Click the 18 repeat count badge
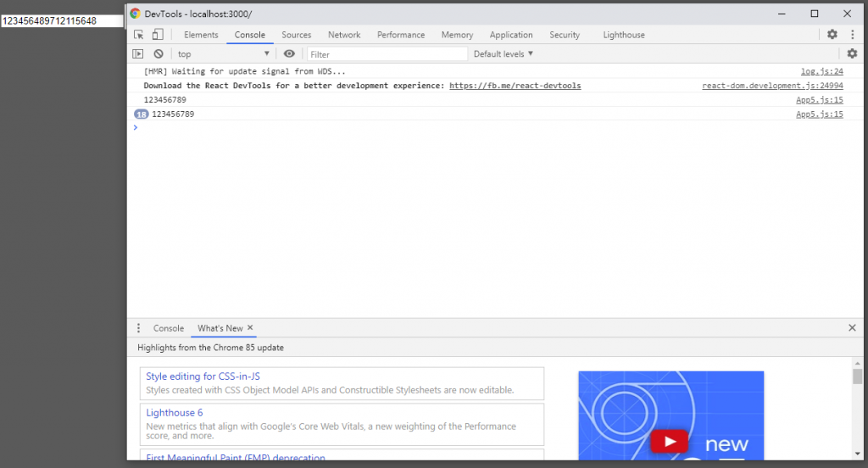868x468 pixels. [142, 114]
